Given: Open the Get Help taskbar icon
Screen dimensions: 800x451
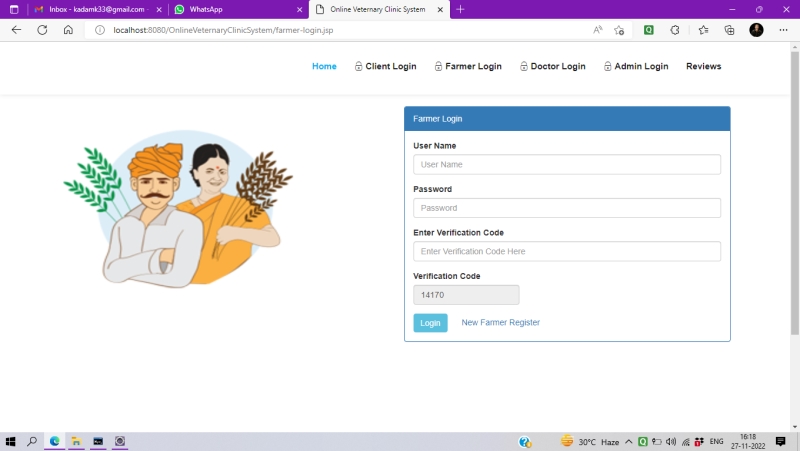Looking at the screenshot, I should pyautogui.click(x=524, y=442).
